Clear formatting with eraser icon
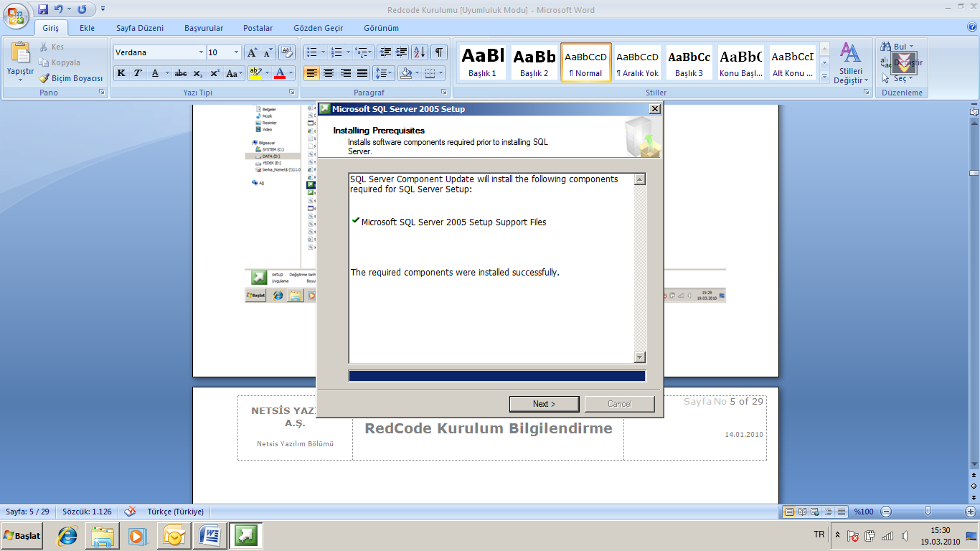This screenshot has width=980, height=551. (x=287, y=52)
